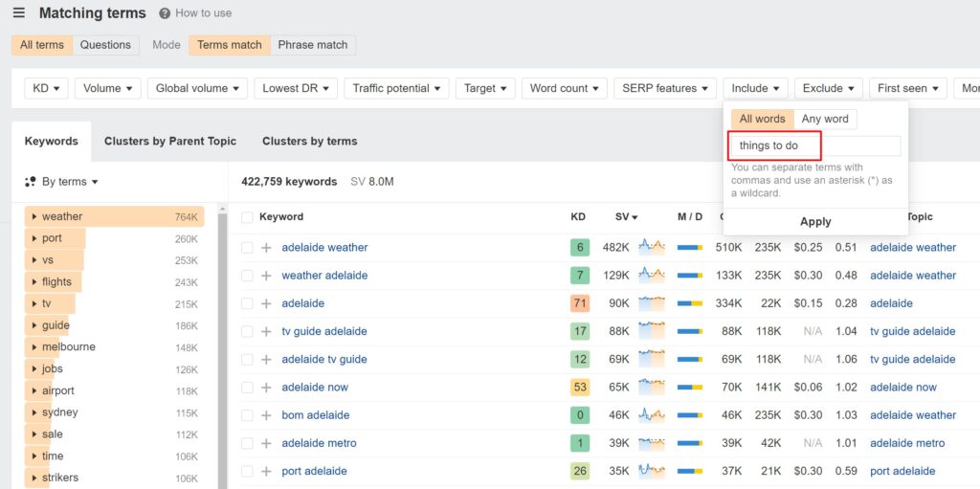Click the Include terms input field

816,145
